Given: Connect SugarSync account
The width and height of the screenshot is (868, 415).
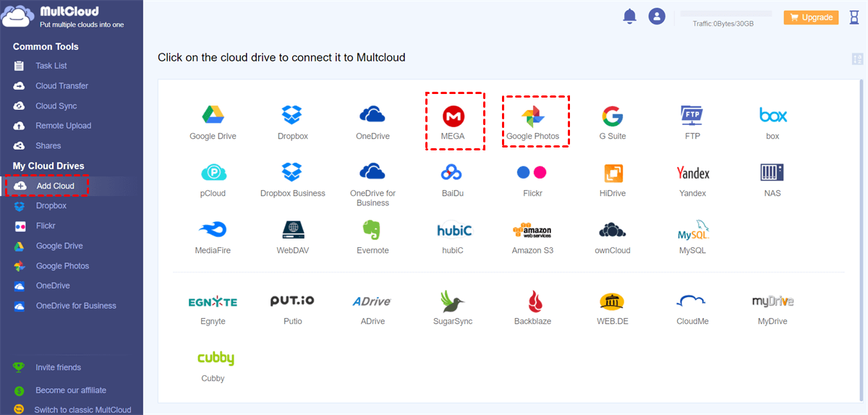Looking at the screenshot, I should pos(453,307).
